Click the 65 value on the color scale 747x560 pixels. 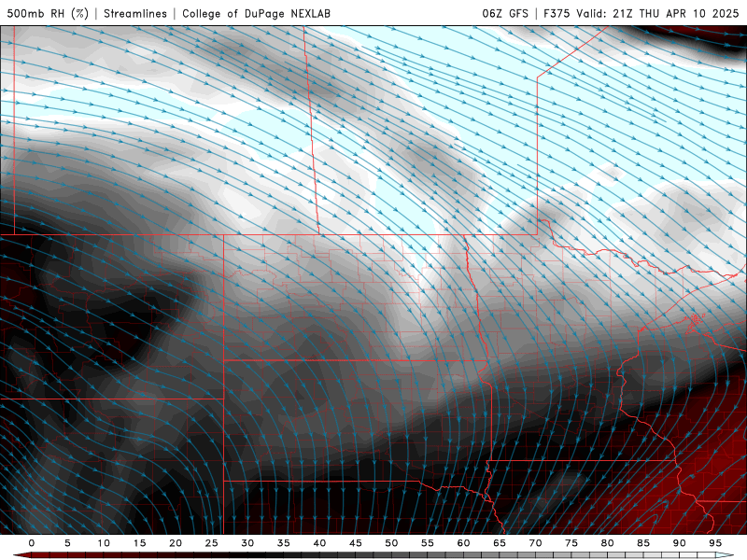coord(500,543)
